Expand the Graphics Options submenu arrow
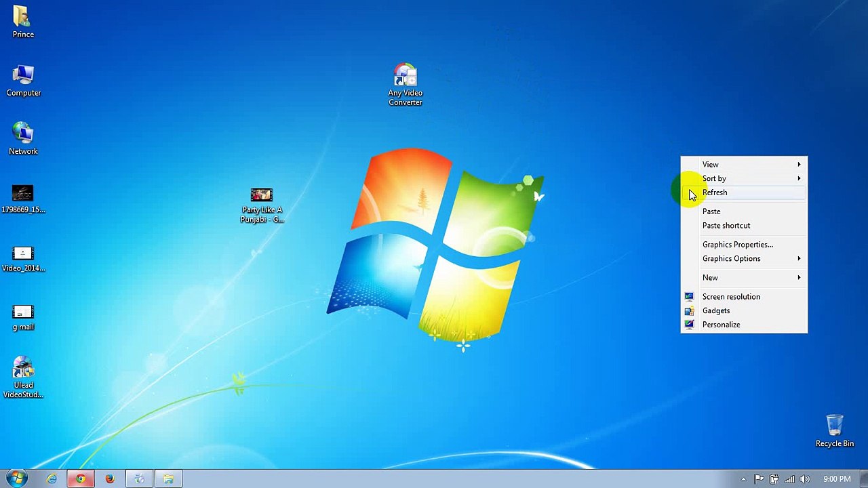 tap(799, 258)
